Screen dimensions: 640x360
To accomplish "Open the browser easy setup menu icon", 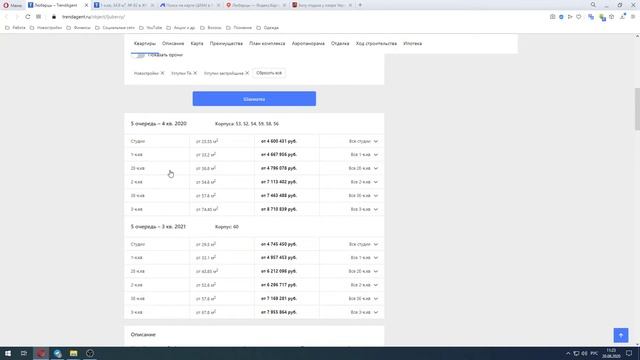I will tap(633, 17).
